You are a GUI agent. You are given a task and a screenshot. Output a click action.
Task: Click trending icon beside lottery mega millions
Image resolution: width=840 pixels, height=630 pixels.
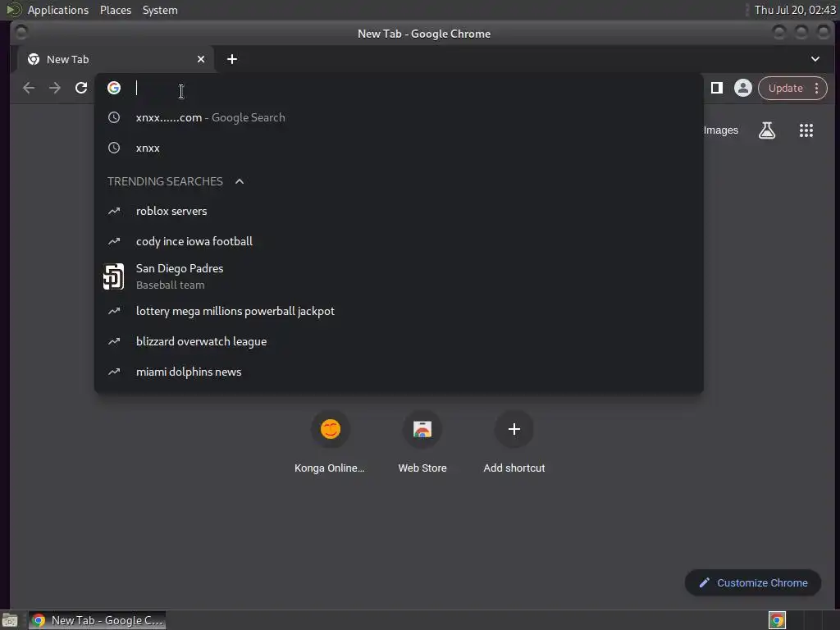[x=114, y=311]
